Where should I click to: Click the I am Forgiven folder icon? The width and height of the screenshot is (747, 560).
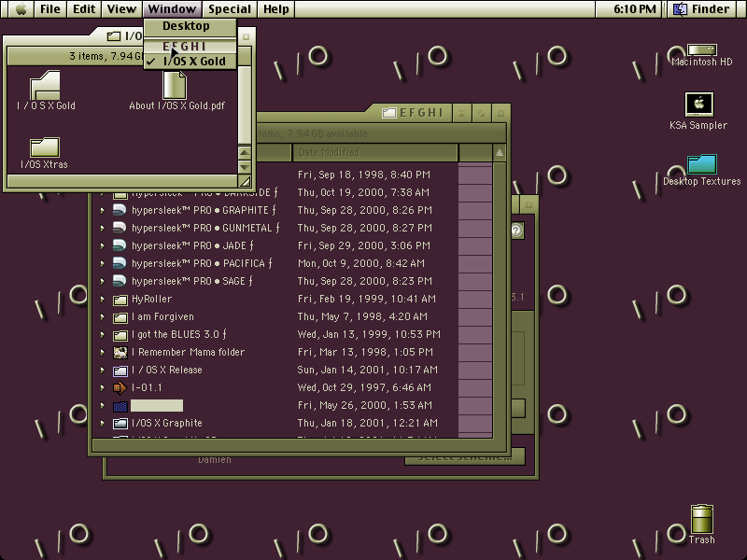(120, 317)
